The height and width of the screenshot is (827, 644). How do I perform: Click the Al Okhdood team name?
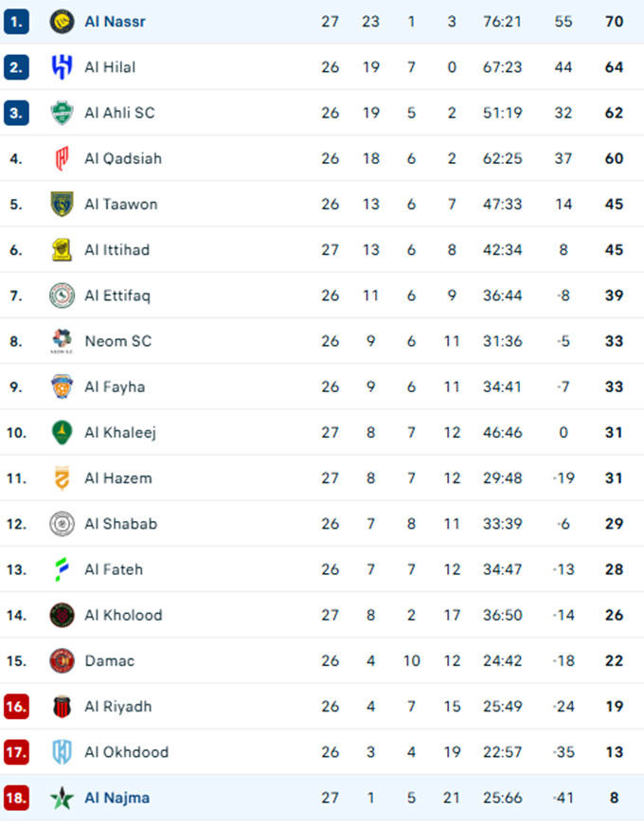[126, 752]
